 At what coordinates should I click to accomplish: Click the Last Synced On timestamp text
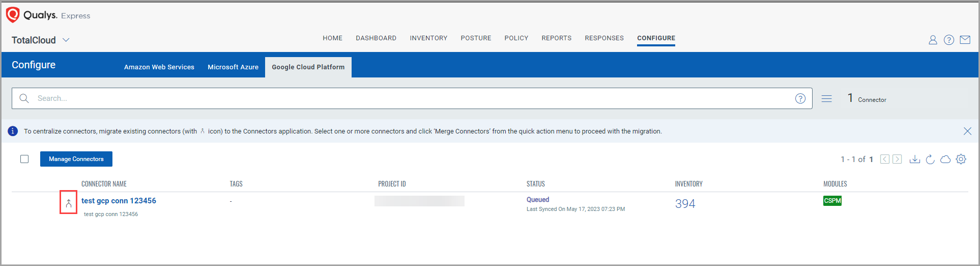click(575, 209)
